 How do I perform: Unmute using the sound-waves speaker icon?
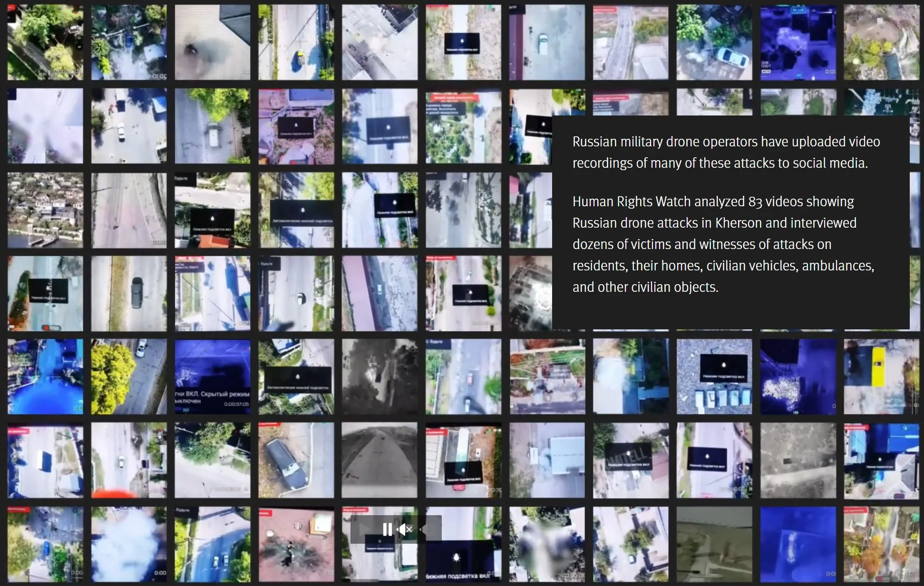[428, 529]
